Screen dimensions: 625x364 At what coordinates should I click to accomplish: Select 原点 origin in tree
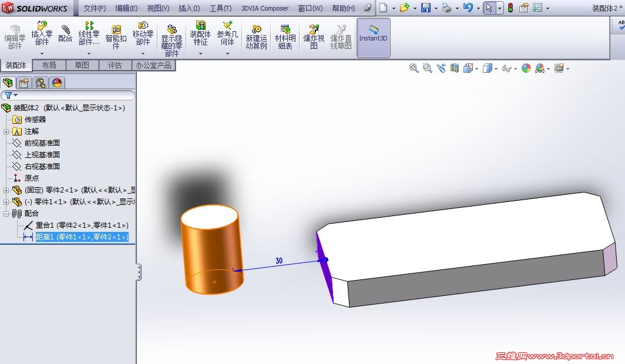(x=32, y=178)
